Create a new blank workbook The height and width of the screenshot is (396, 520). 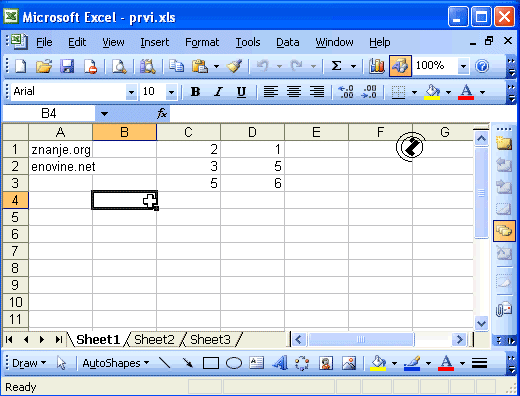pyautogui.click(x=21, y=66)
